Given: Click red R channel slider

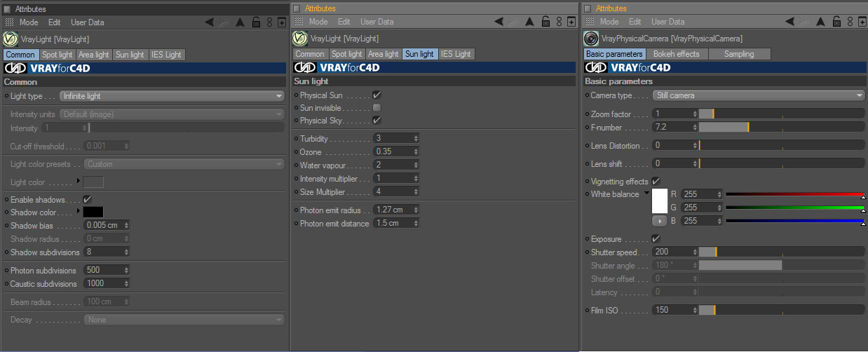Looking at the screenshot, I should (x=795, y=194).
